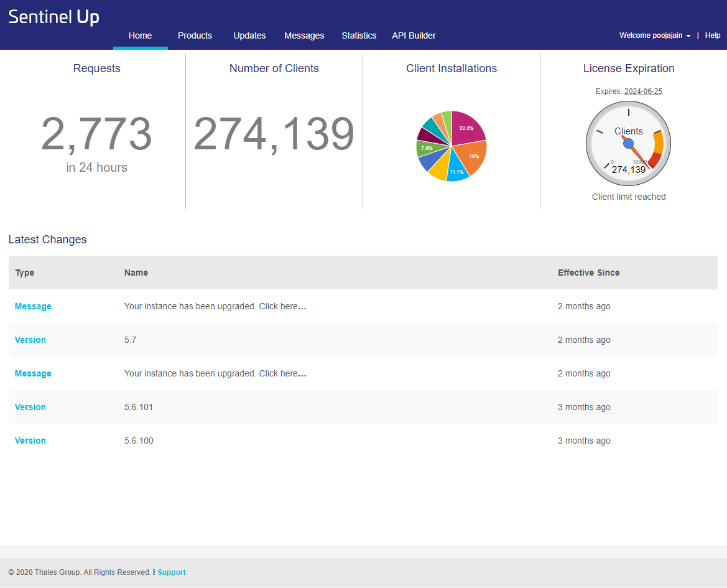Viewport: 727px width, 588px height.
Task: Go to the Products tab
Action: click(x=195, y=35)
